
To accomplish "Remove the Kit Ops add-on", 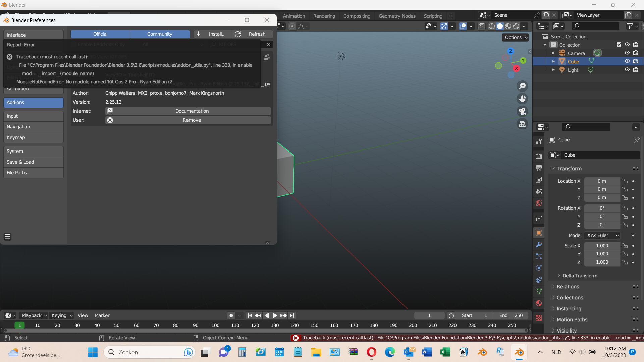I will (188, 120).
